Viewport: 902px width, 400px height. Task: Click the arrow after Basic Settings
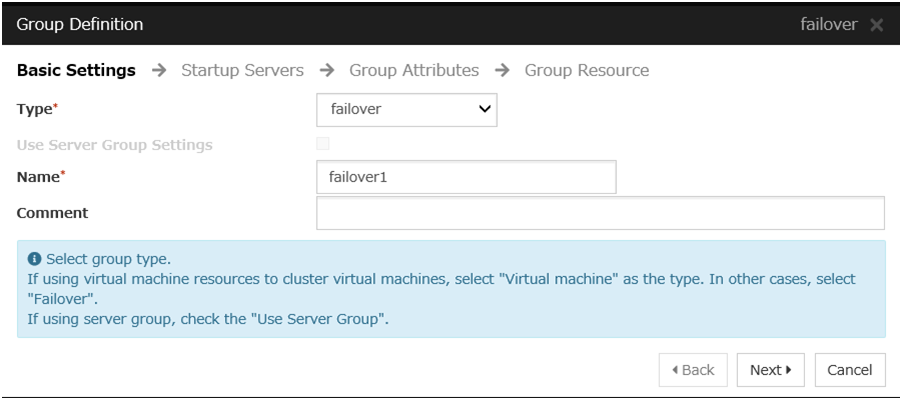pyautogui.click(x=159, y=71)
